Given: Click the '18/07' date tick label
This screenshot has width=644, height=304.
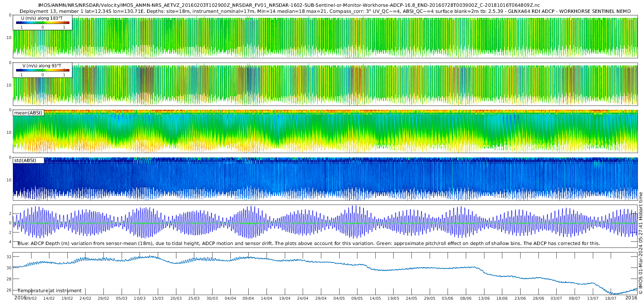Looking at the screenshot, I should (x=611, y=299).
